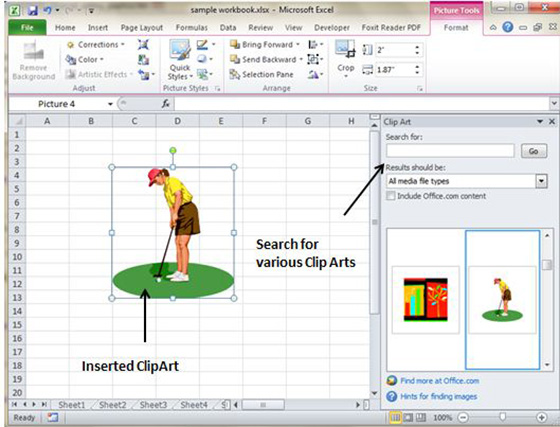Click the Insert Function fx icon
The image size is (560, 427).
[165, 104]
